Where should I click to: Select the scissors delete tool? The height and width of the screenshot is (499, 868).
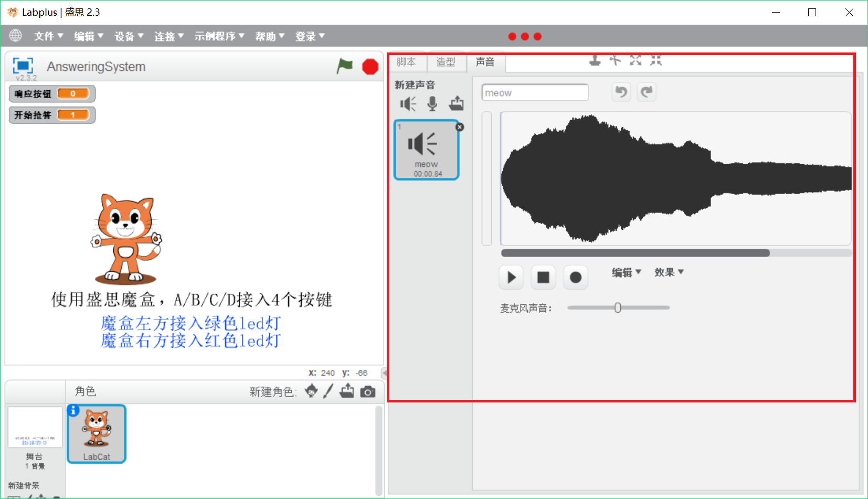pyautogui.click(x=615, y=60)
